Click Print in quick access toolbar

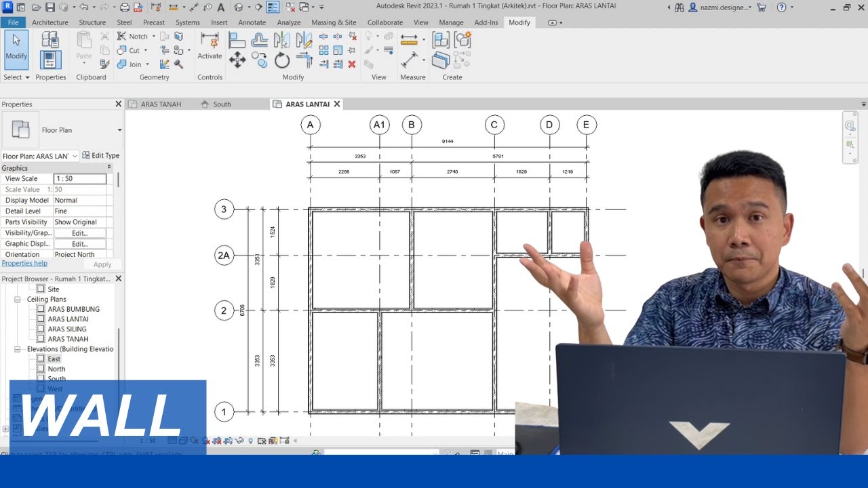pos(124,7)
